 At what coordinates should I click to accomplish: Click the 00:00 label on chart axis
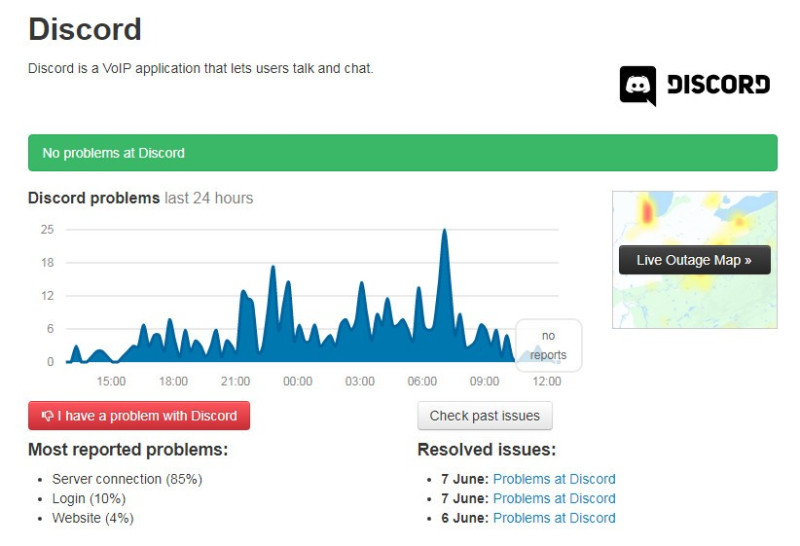(x=297, y=381)
